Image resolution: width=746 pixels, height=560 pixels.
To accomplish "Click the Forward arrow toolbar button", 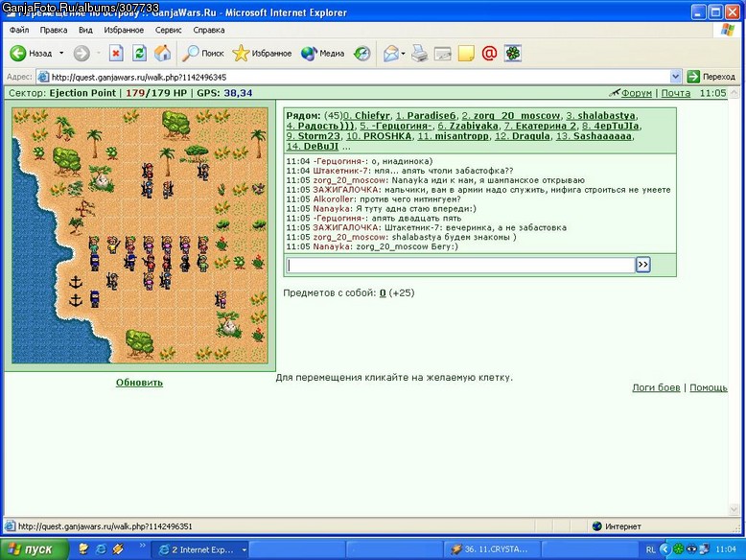I will [82, 54].
